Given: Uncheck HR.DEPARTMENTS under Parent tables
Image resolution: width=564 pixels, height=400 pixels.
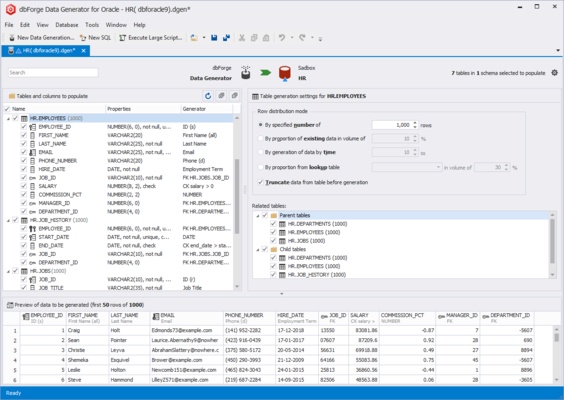Looking at the screenshot, I should [x=273, y=223].
